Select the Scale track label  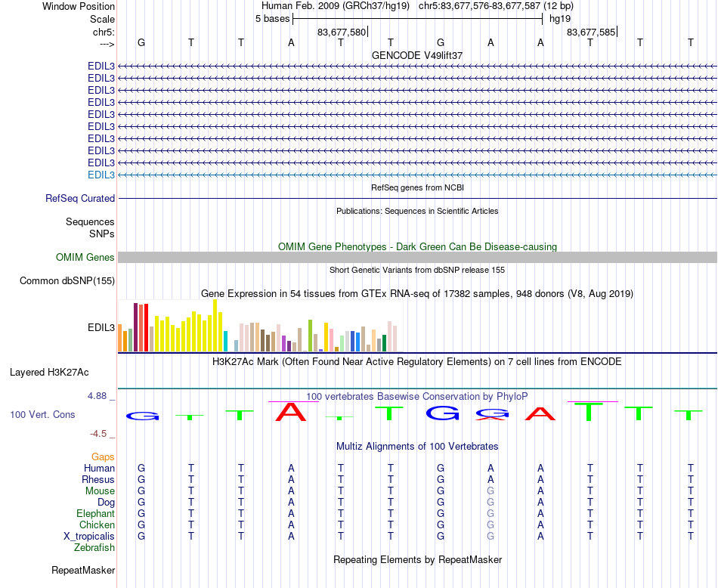tap(102, 19)
